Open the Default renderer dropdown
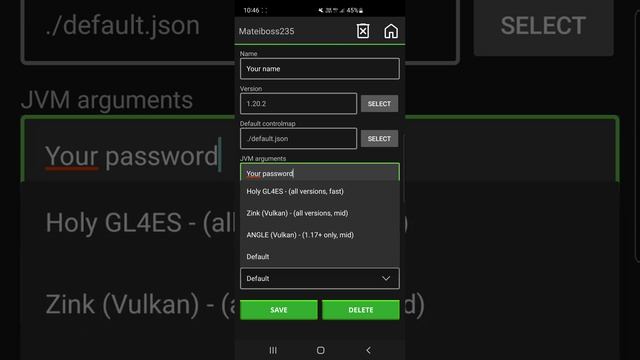Viewport: 640px width, 360px height. [320, 278]
